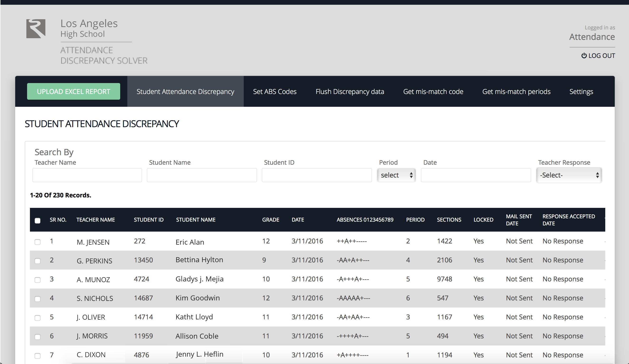Click sections value 9748
The height and width of the screenshot is (364, 629).
[444, 279]
